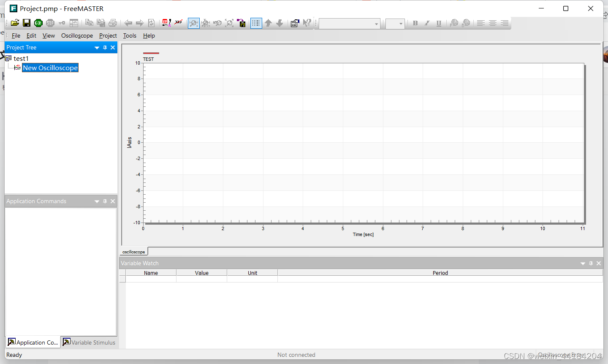Image resolution: width=608 pixels, height=364 pixels.
Task: Click the export-to-disk icon with purple arrow
Action: coord(241,23)
